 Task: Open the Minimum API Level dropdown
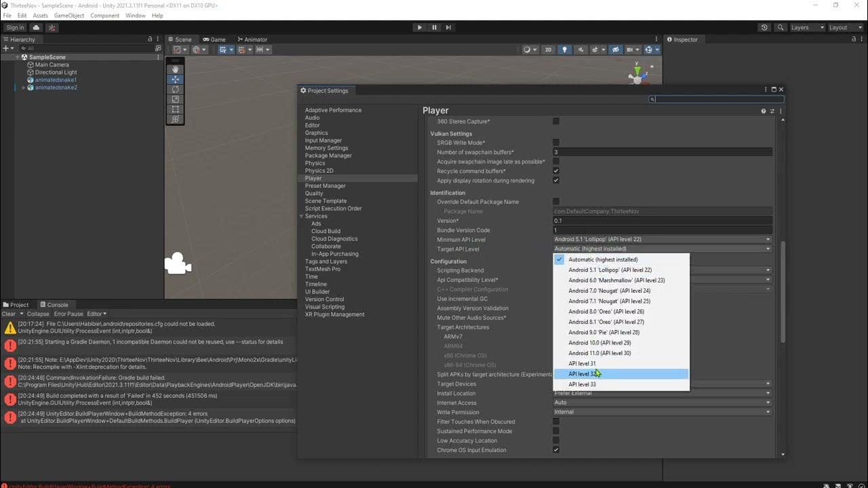(663, 239)
